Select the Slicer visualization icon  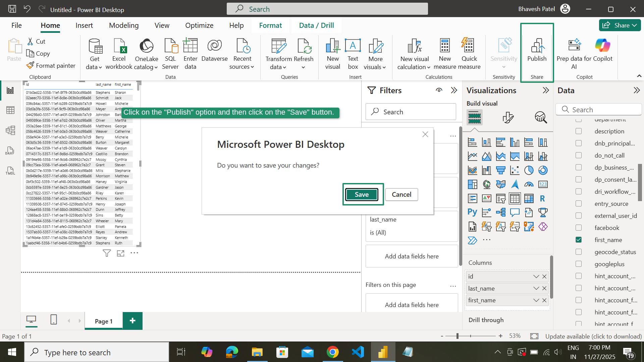[501, 198]
